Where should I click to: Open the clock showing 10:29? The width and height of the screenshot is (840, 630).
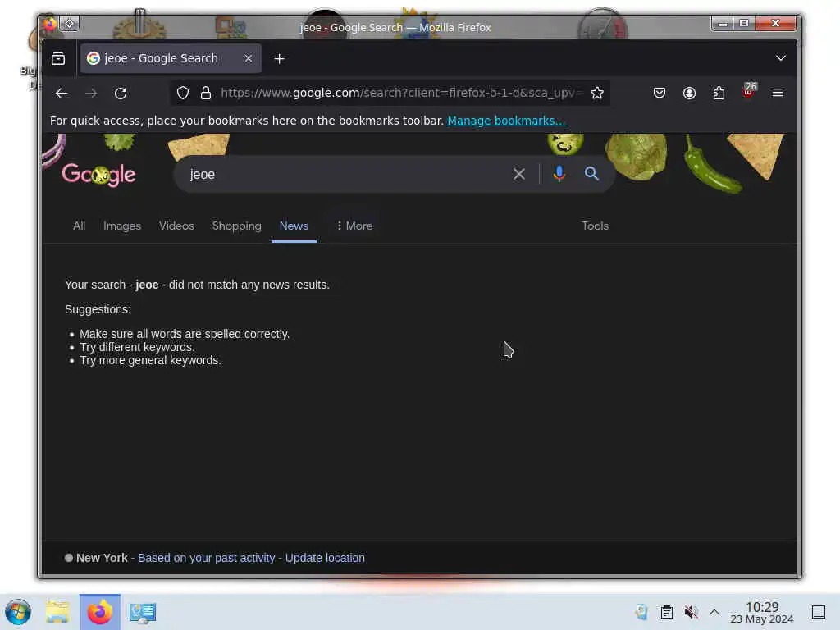click(x=762, y=612)
